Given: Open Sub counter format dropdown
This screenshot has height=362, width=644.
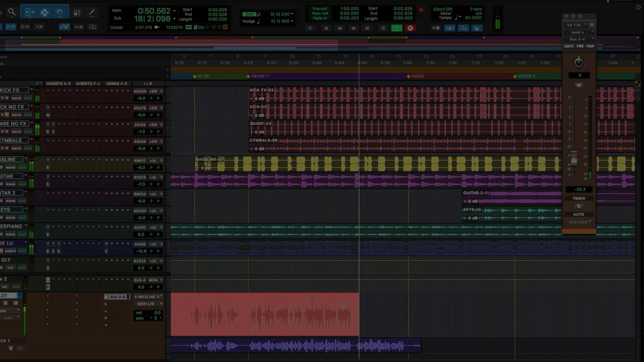Looking at the screenshot, I should pyautogui.click(x=174, y=19).
